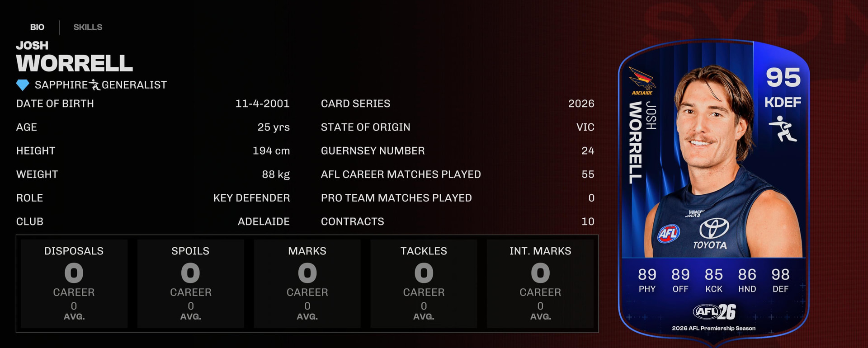The width and height of the screenshot is (868, 348).
Task: Click the Adelaide Crows logo on the card
Action: tap(642, 80)
